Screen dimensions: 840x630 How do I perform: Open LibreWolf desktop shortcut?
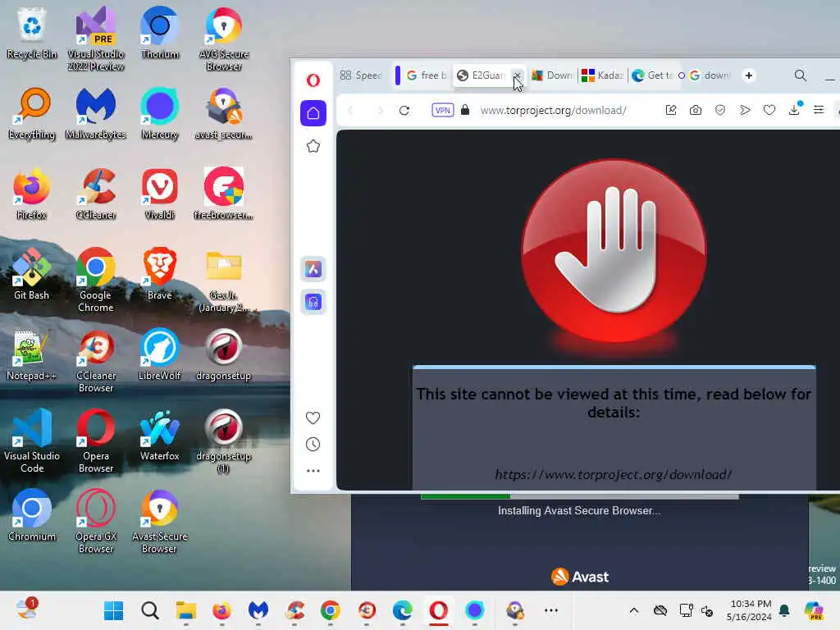160,354
